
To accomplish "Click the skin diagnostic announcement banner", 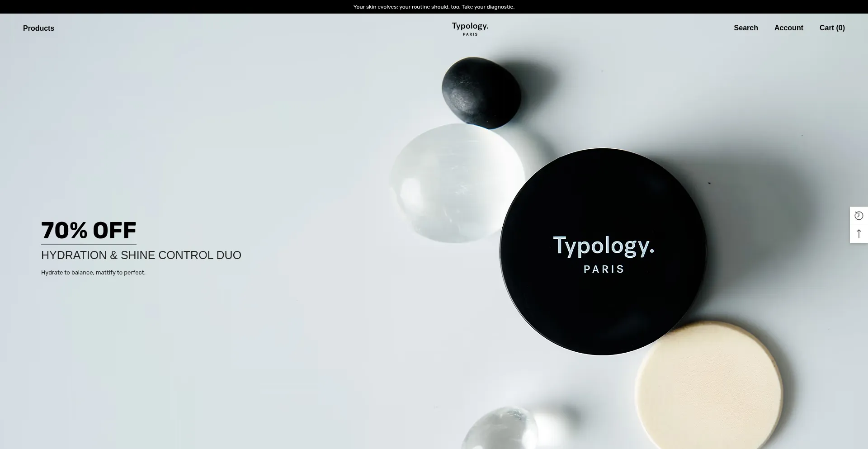I will tap(434, 7).
